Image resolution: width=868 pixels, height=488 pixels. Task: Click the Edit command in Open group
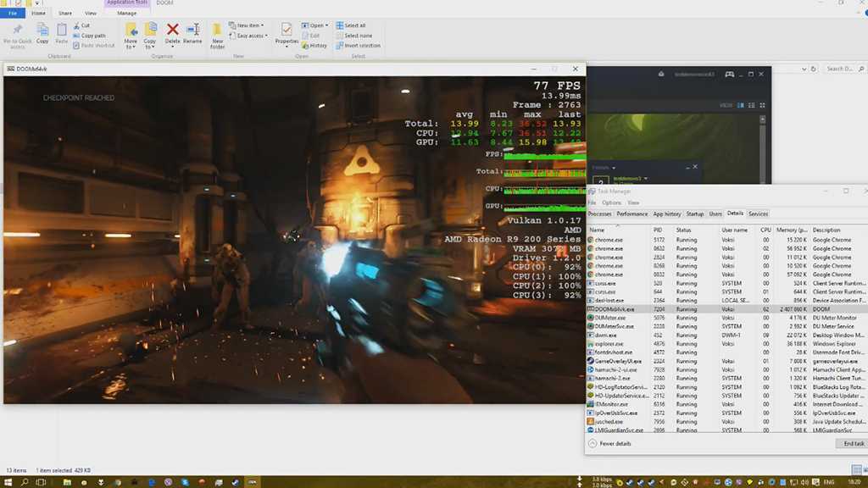tap(310, 36)
